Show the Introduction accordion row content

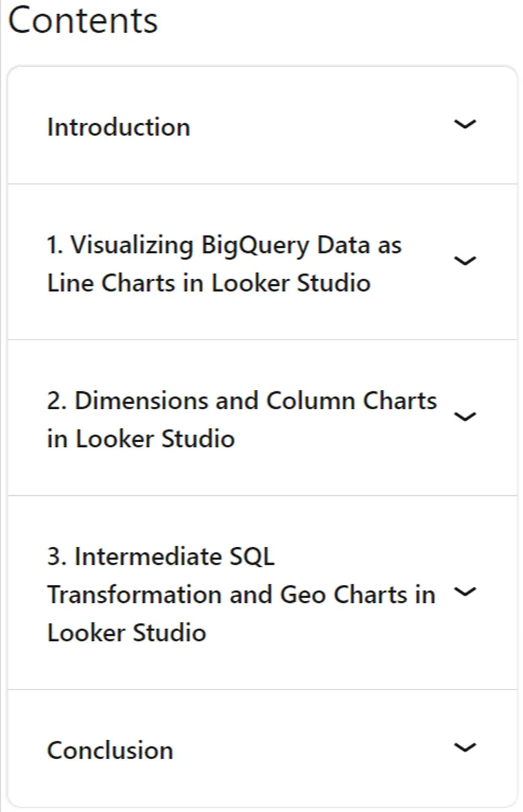pyautogui.click(x=262, y=125)
